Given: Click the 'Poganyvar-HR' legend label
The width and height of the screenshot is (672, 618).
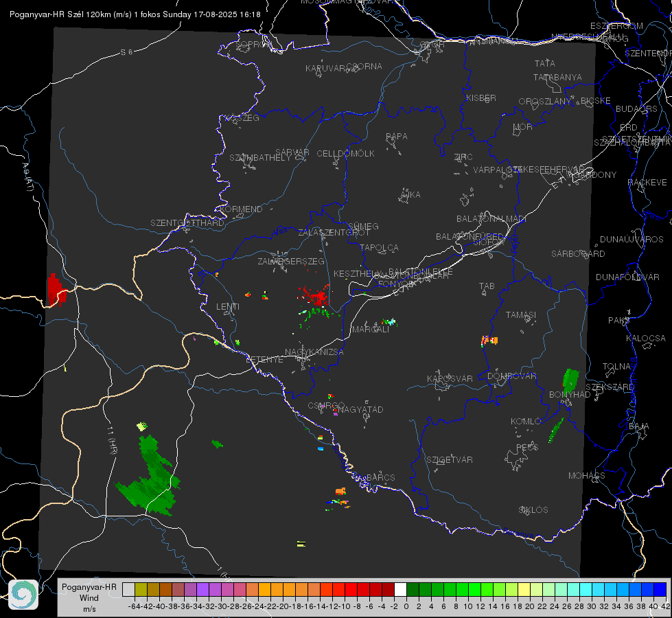Looking at the screenshot, I should (x=89, y=587).
